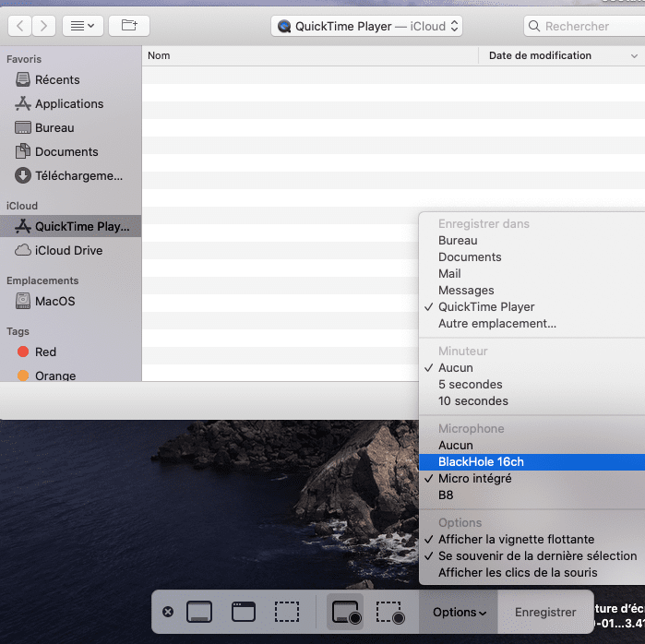Toggle Se souvenir de la dernière sélection
The width and height of the screenshot is (645, 644).
(532, 556)
